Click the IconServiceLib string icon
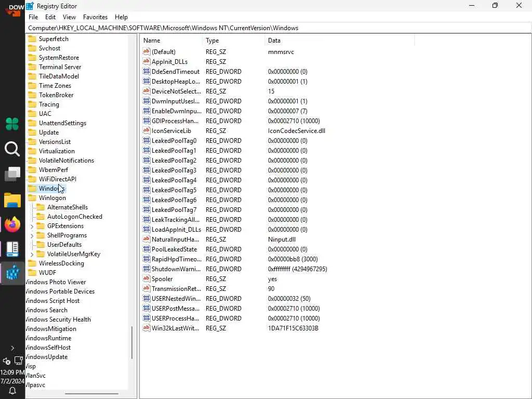The height and width of the screenshot is (399, 532). tap(146, 130)
